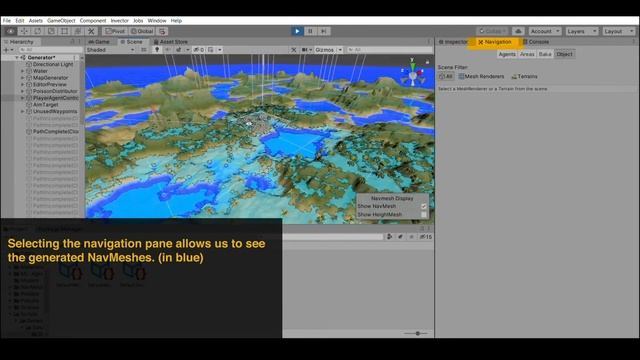Select the combined Transform tool
The width and height of the screenshot is (640, 360).
pyautogui.click(x=78, y=31)
